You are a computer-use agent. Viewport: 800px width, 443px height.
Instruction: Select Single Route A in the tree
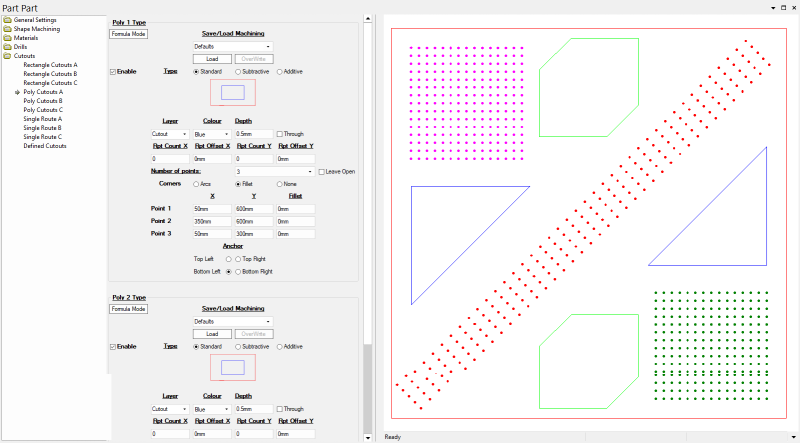(43, 119)
